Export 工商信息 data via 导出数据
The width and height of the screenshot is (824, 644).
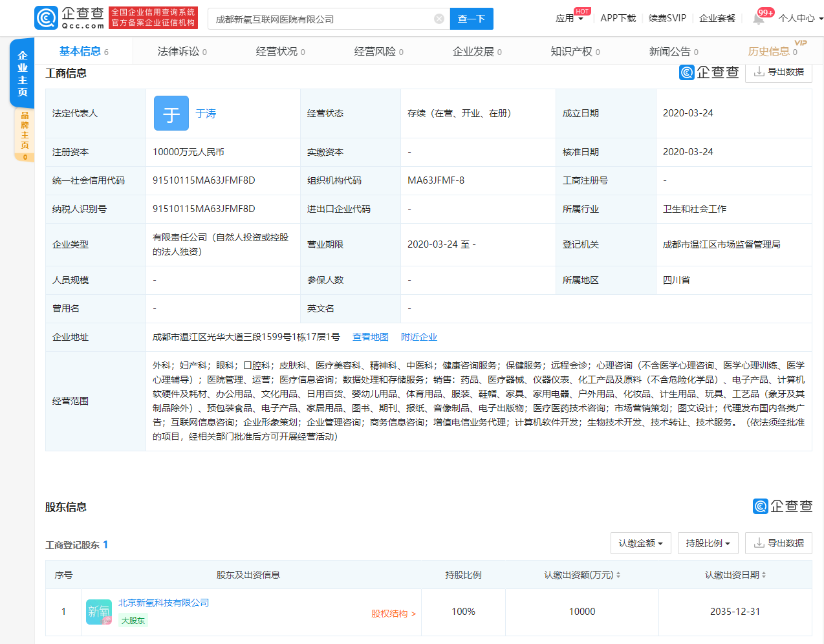coord(778,72)
